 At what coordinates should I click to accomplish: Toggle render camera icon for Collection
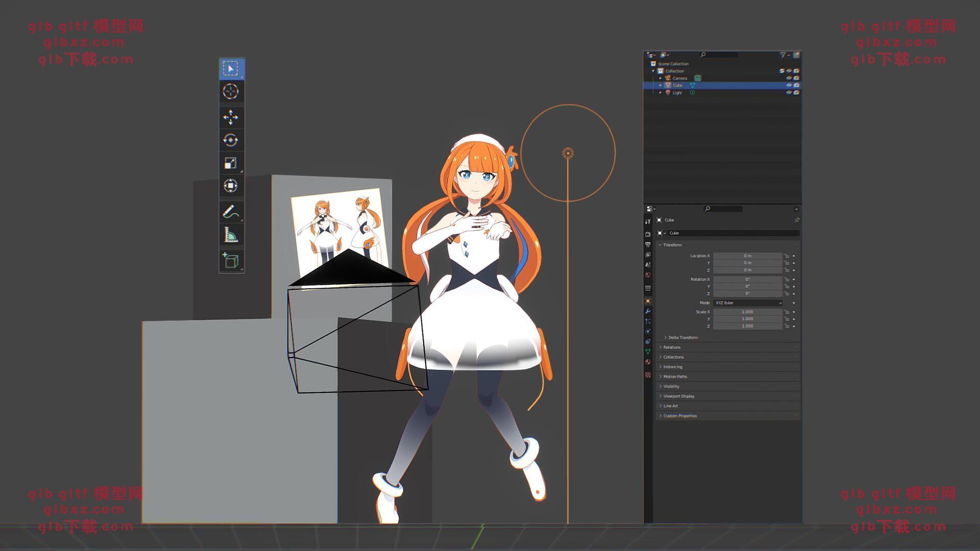tap(796, 71)
